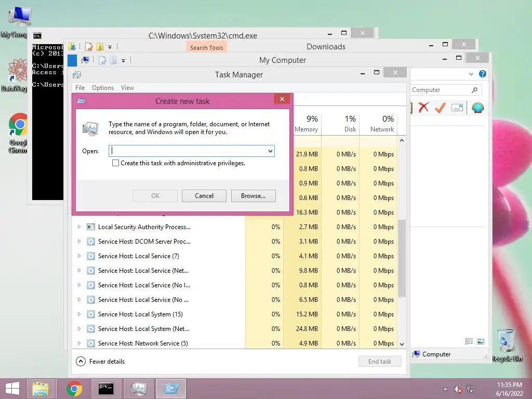Expand Service Host: Local System (15)
Image resolution: width=532 pixels, height=399 pixels.
tap(79, 314)
